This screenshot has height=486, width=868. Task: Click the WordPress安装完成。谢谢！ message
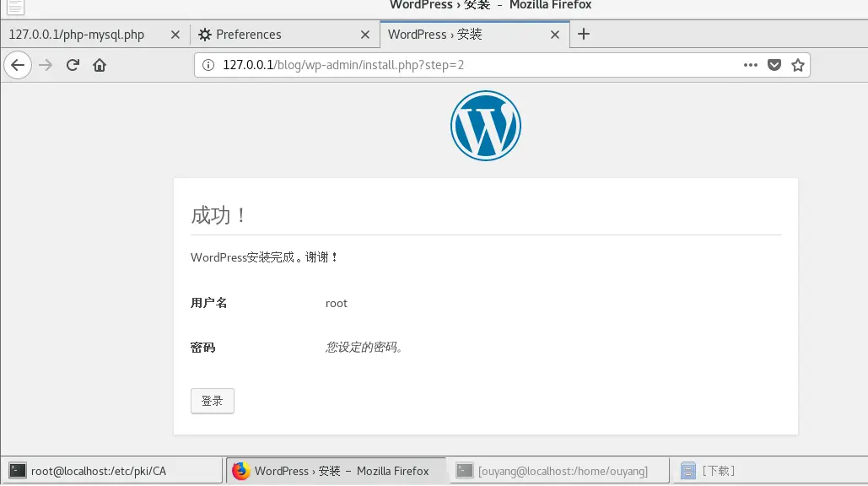[264, 257]
